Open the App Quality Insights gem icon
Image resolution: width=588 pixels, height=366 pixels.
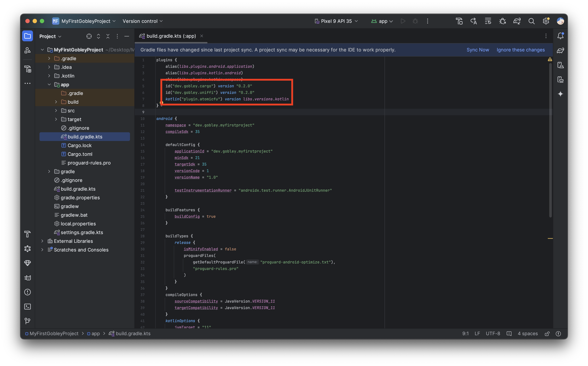coord(28,263)
